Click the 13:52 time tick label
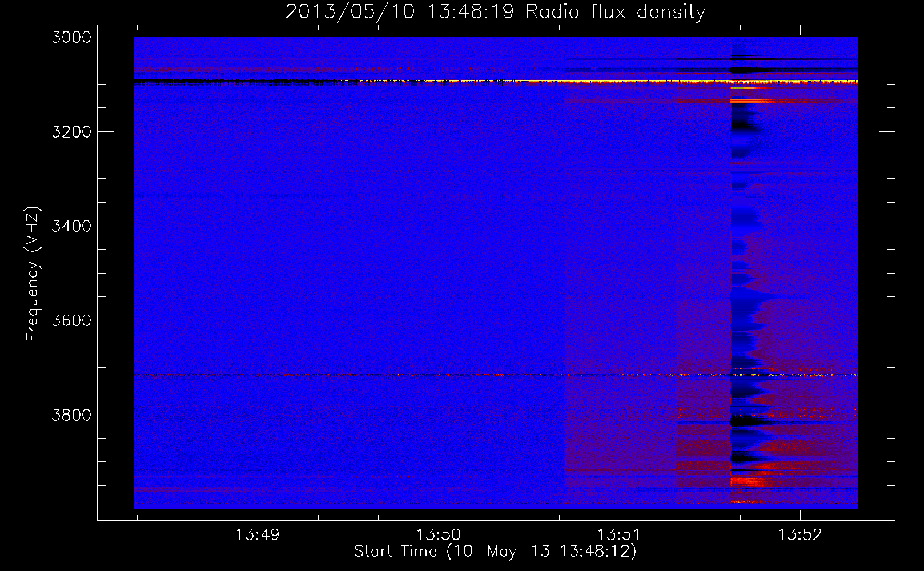The image size is (924, 571). tap(800, 534)
